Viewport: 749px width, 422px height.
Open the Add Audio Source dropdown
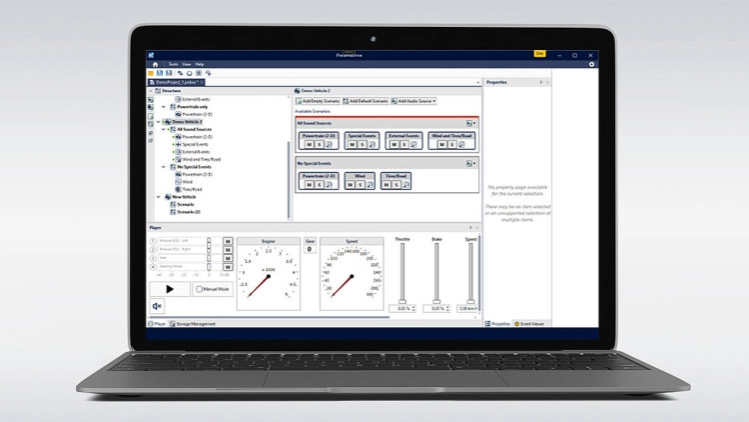click(415, 101)
